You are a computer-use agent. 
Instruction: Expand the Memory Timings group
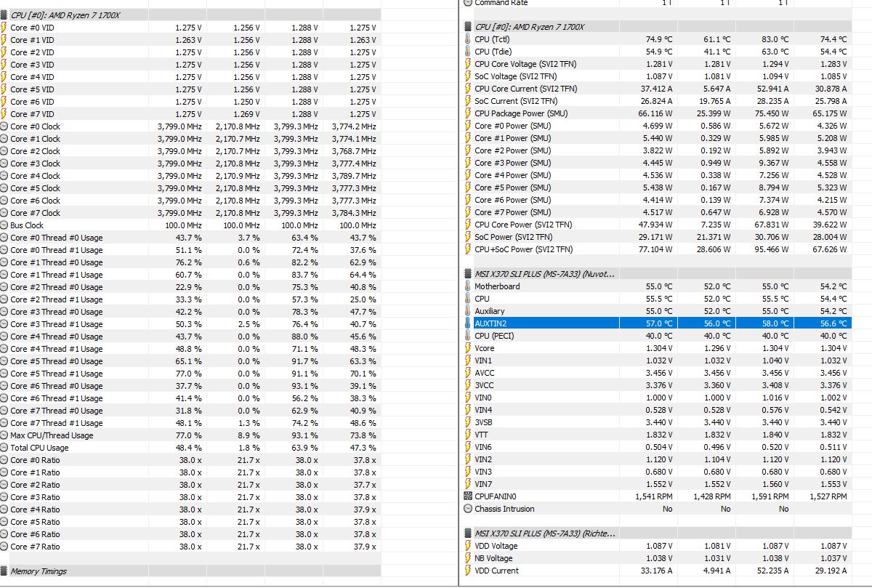pyautogui.click(x=4, y=571)
